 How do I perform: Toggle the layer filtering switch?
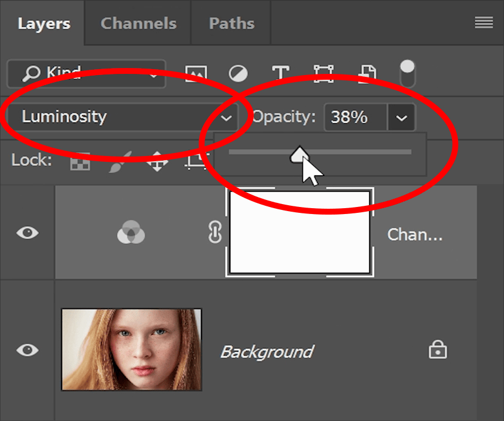tap(407, 73)
